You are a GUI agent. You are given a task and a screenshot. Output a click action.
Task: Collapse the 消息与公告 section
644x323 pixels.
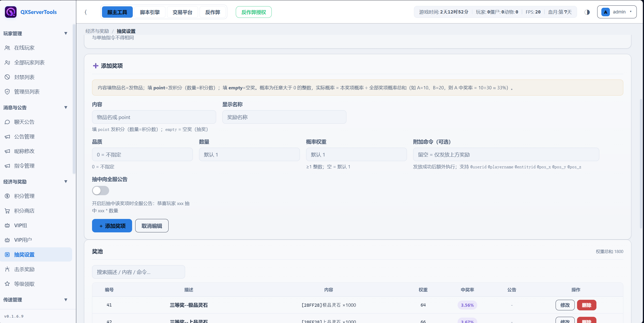click(x=66, y=107)
